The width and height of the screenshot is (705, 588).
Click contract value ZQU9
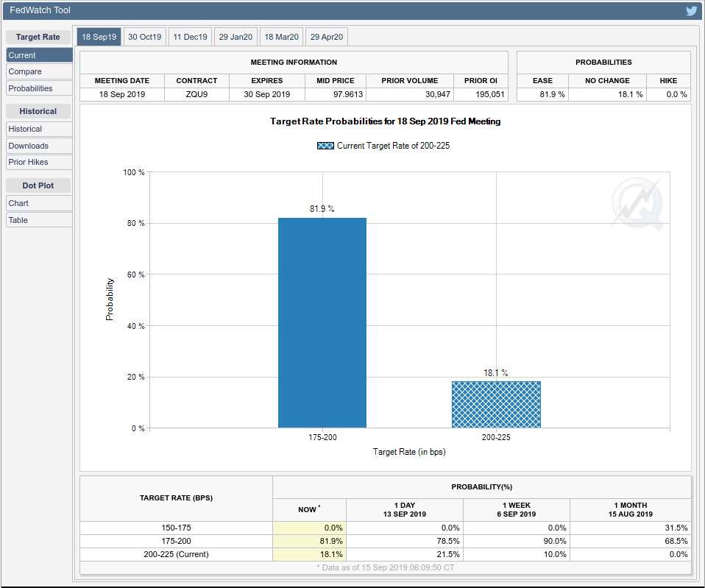(196, 94)
